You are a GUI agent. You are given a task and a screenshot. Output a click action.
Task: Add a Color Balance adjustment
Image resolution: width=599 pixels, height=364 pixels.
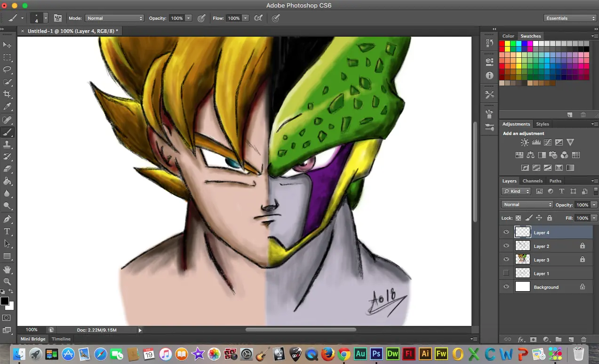coord(530,155)
